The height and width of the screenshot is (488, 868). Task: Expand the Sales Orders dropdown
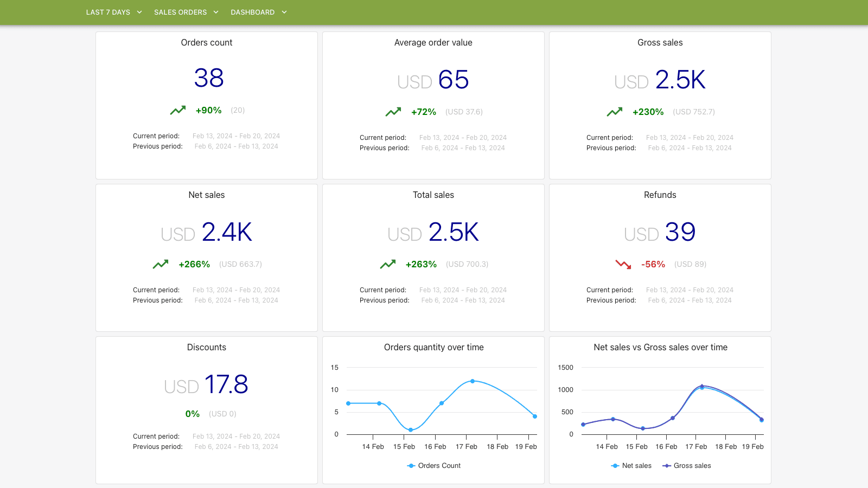point(180,12)
